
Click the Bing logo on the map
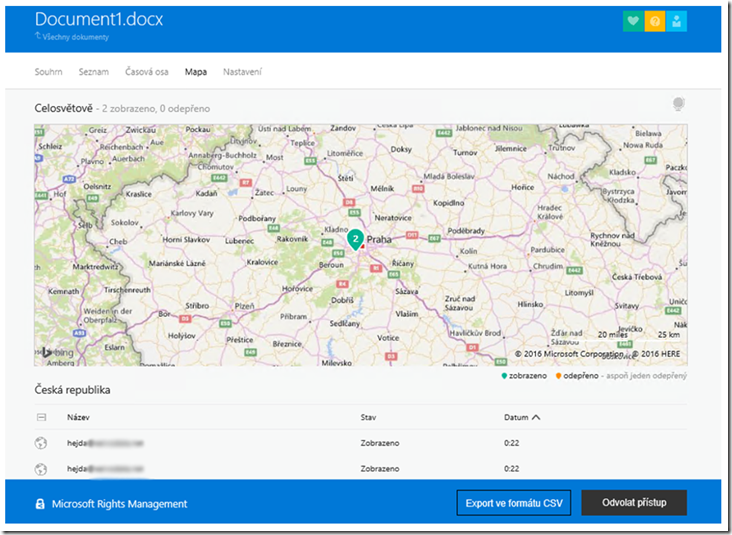pyautogui.click(x=58, y=352)
